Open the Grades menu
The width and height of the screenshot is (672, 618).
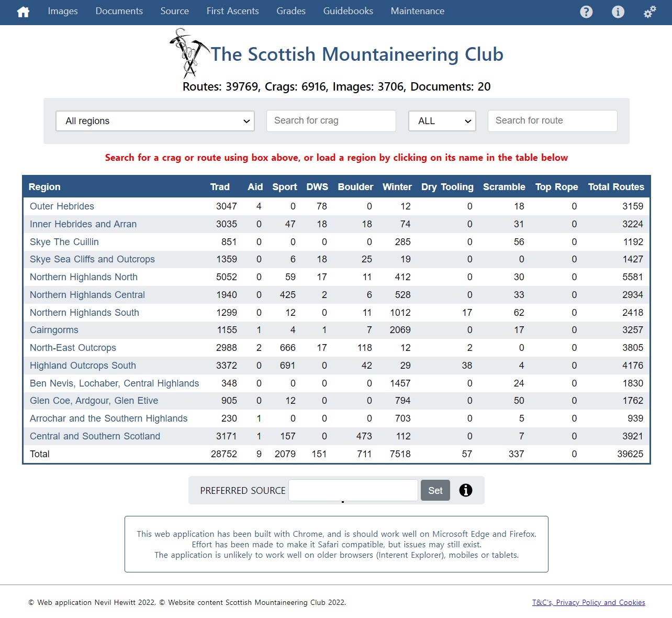[291, 11]
